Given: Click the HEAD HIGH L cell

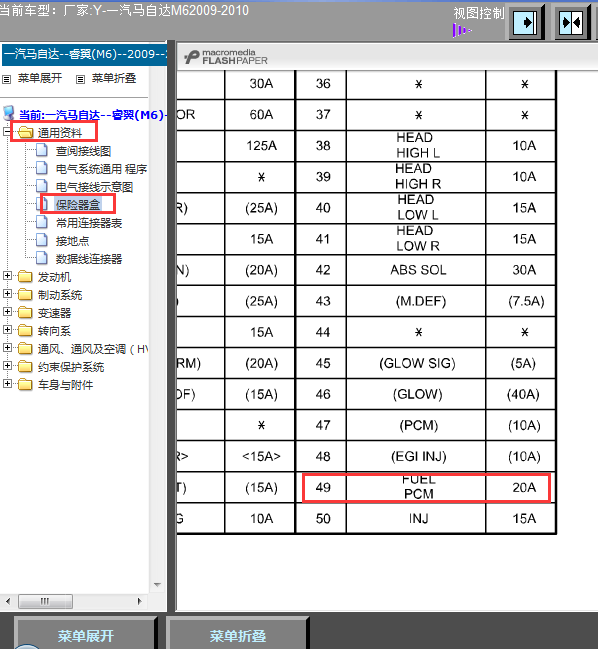Looking at the screenshot, I should (416, 146).
